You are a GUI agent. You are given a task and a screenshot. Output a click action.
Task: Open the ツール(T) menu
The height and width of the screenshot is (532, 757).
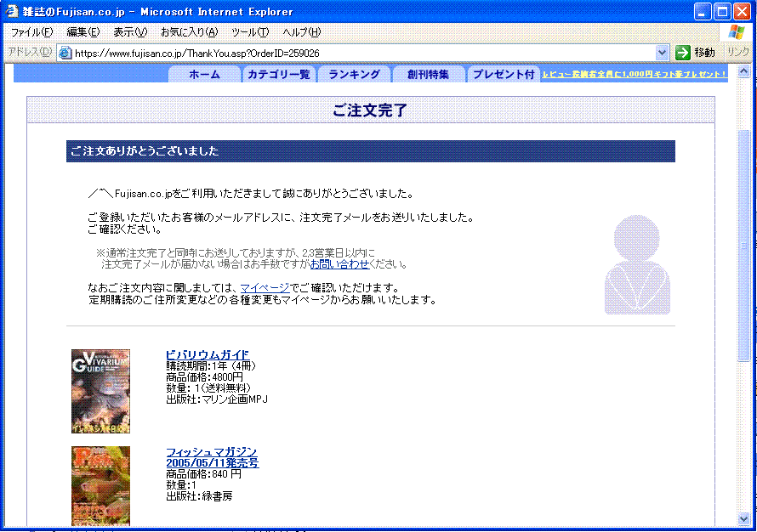(249, 32)
